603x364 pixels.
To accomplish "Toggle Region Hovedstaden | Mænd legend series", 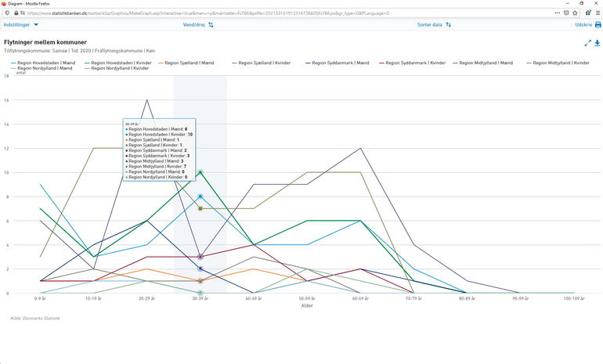I will click(x=43, y=63).
